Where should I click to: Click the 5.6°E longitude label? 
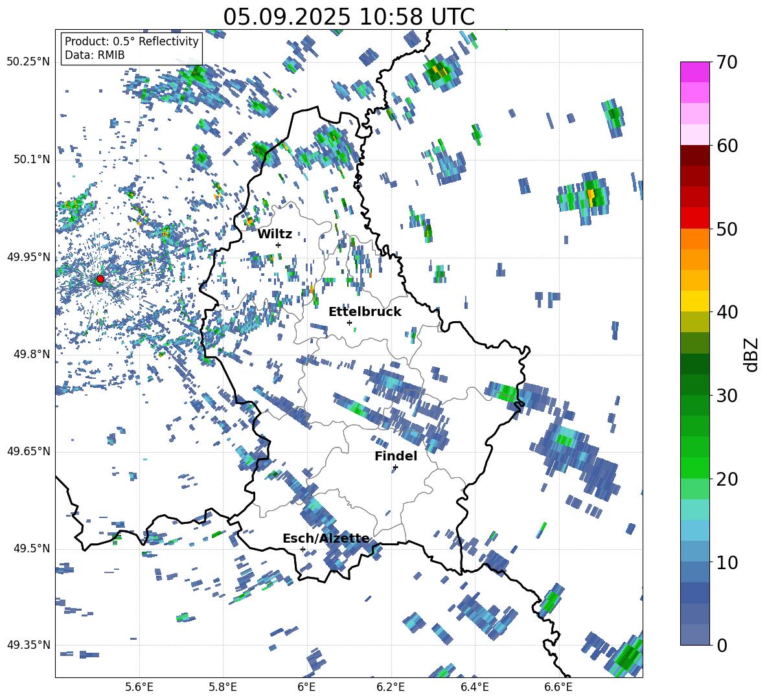click(139, 687)
